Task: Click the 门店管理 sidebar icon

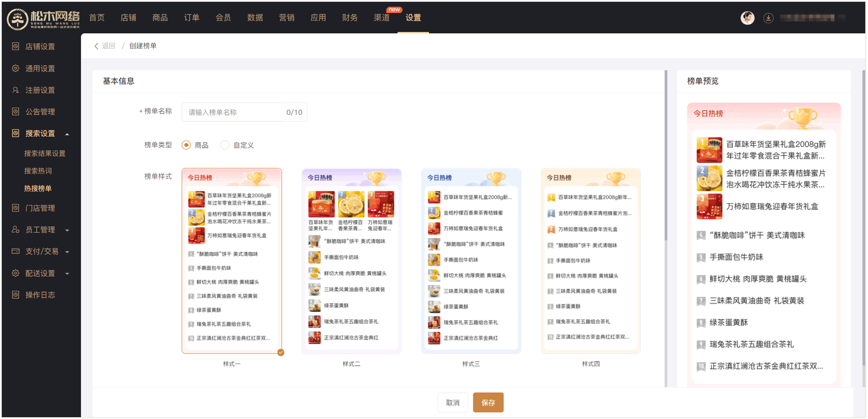Action: (x=15, y=208)
